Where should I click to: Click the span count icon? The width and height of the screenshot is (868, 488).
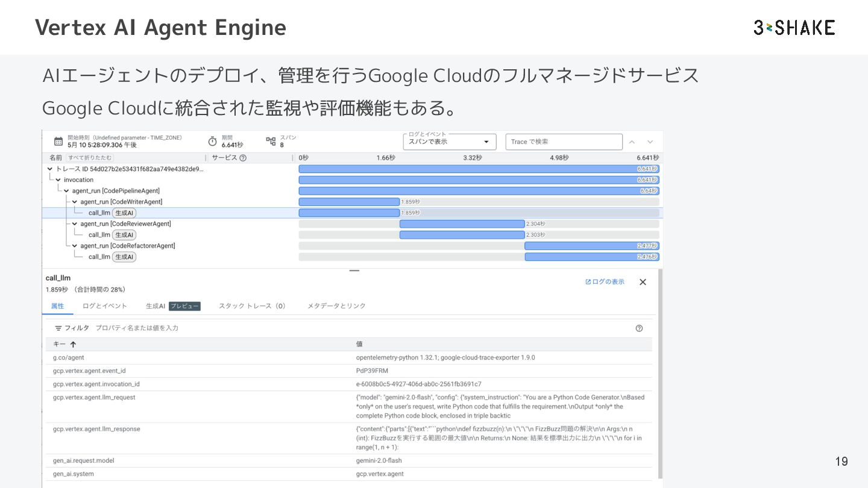(x=271, y=142)
